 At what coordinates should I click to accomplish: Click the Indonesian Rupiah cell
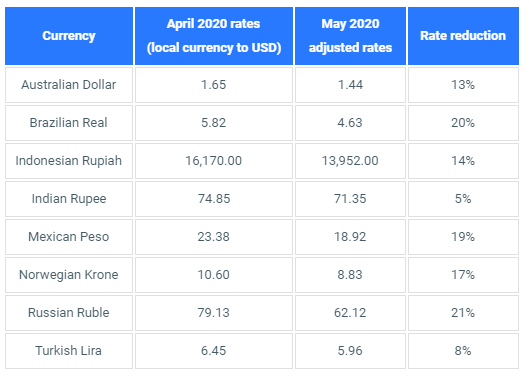click(x=69, y=161)
